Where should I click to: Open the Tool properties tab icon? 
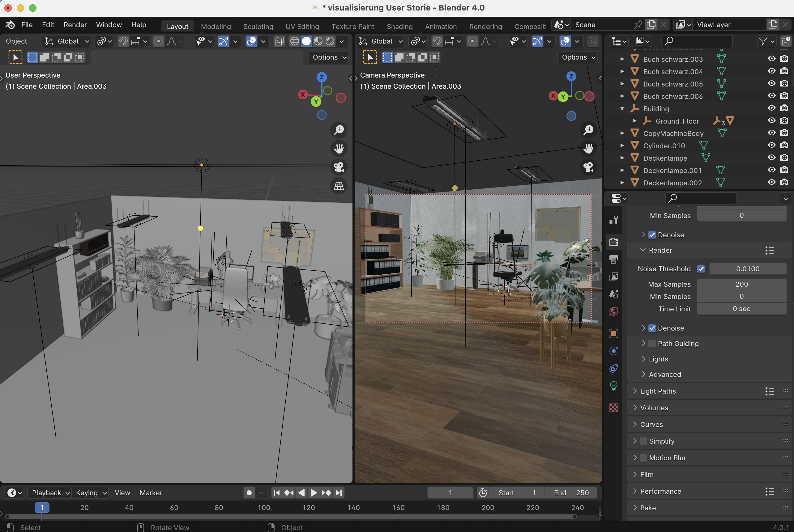[x=613, y=220]
